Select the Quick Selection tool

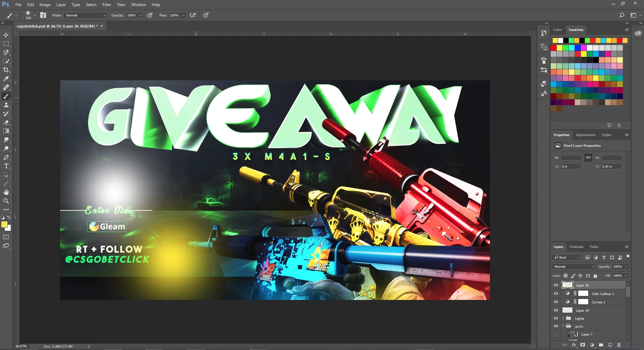[x=6, y=61]
